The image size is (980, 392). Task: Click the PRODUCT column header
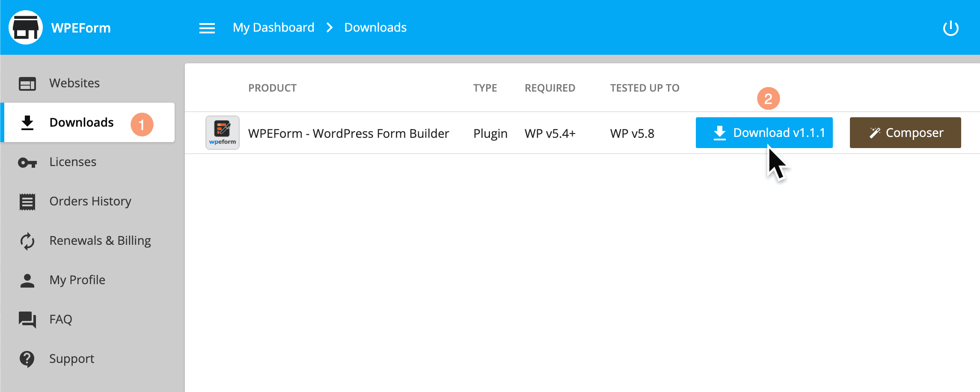273,88
